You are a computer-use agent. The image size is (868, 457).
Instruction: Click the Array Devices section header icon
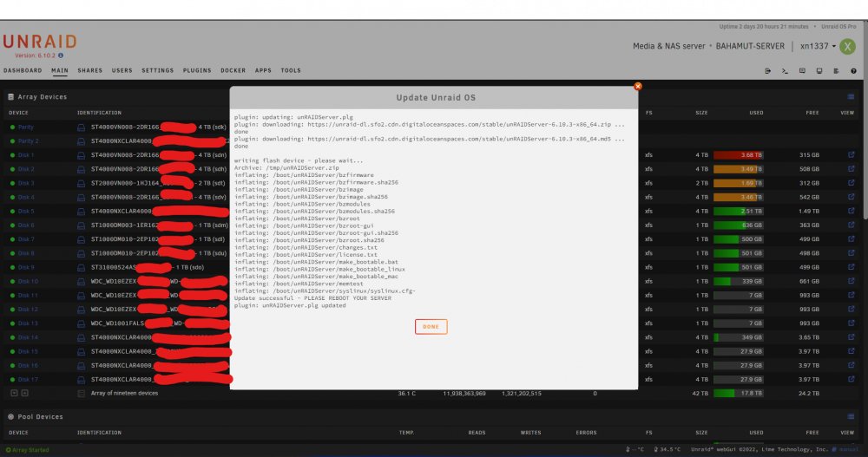click(x=10, y=97)
